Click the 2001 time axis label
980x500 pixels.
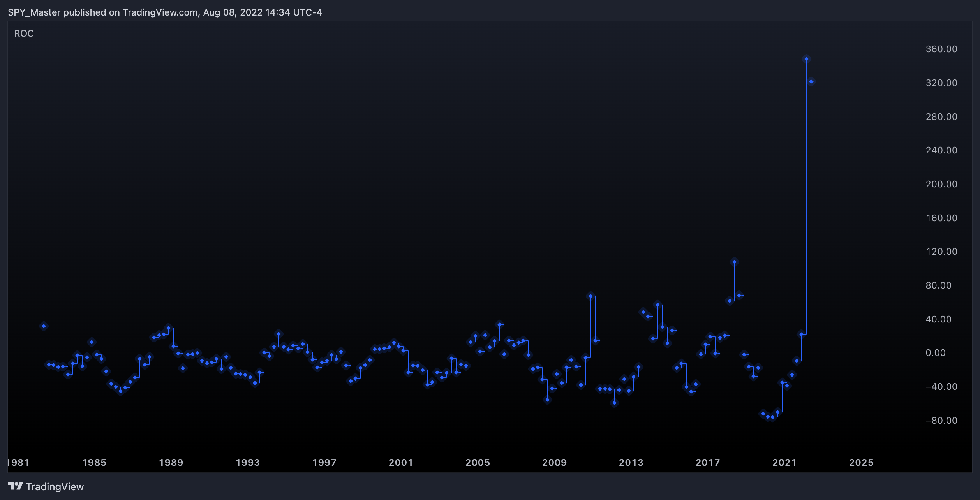click(401, 463)
